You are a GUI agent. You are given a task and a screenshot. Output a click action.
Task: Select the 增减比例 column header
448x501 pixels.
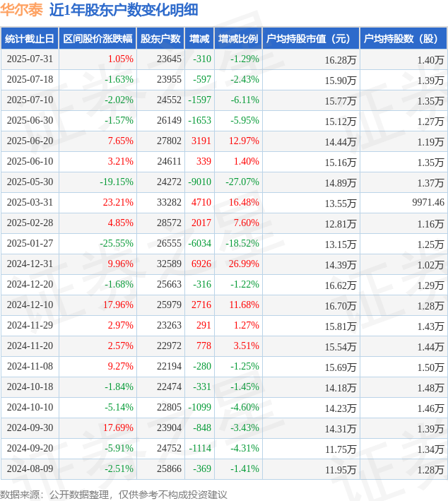[238, 39]
